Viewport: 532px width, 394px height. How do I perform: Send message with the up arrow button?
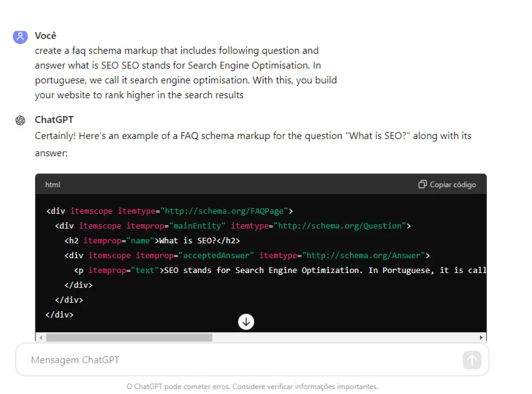[x=472, y=359]
